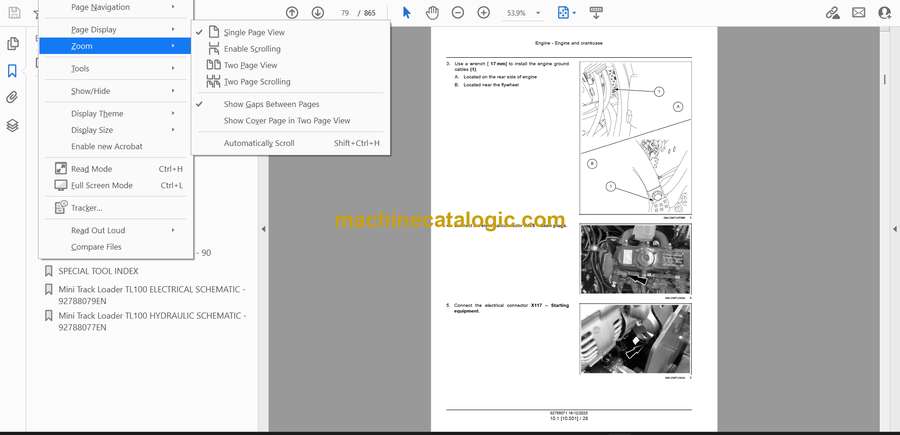Zoom out with minus button
Image resolution: width=900 pixels, height=435 pixels.
457,13
